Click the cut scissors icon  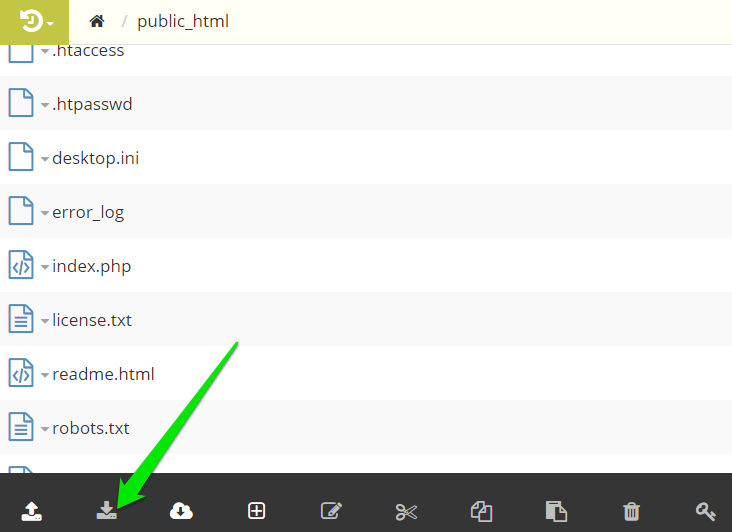click(x=406, y=511)
